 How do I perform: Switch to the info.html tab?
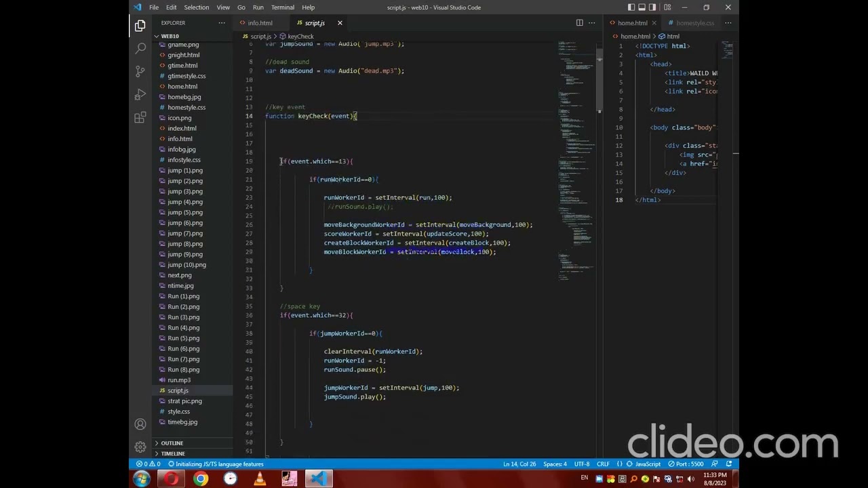tap(260, 22)
